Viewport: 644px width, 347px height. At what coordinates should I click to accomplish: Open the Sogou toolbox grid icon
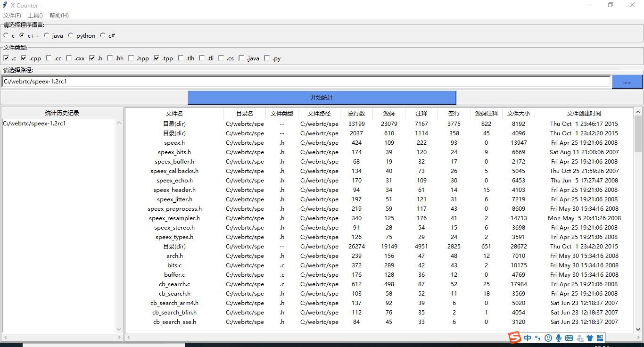coord(600,338)
